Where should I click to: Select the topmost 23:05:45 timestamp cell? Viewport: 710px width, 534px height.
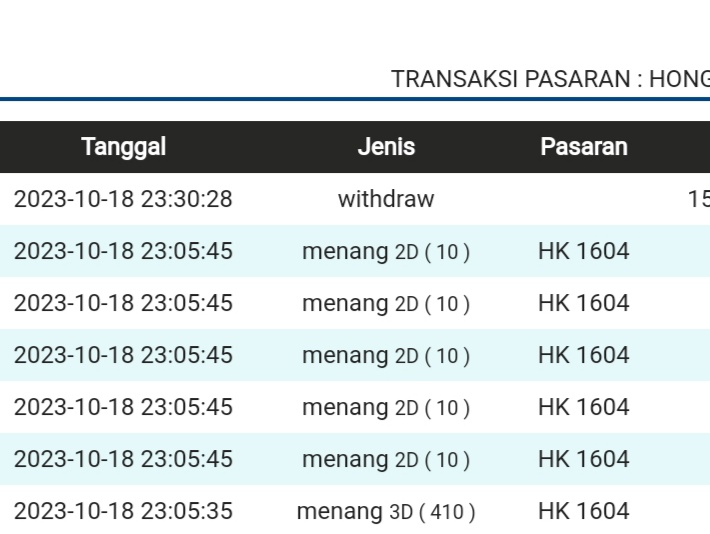(x=123, y=251)
